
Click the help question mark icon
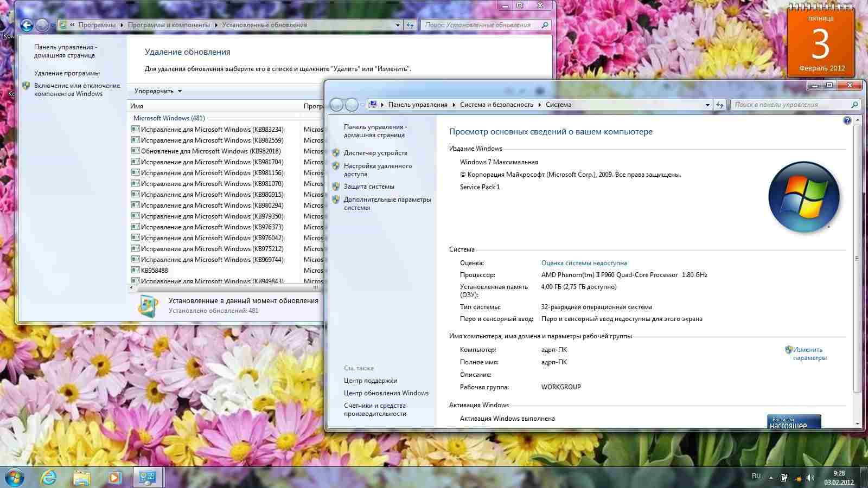847,120
